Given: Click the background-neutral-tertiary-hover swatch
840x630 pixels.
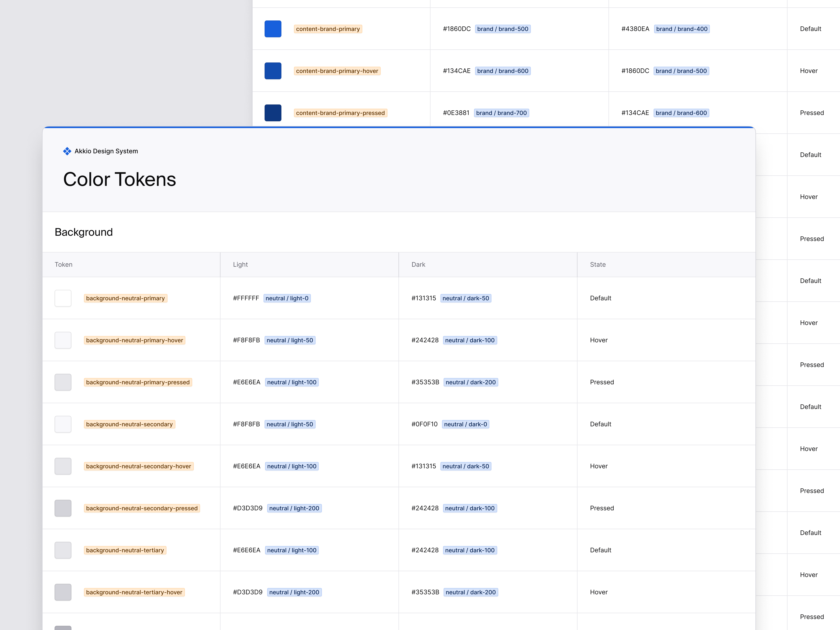Looking at the screenshot, I should click(63, 592).
